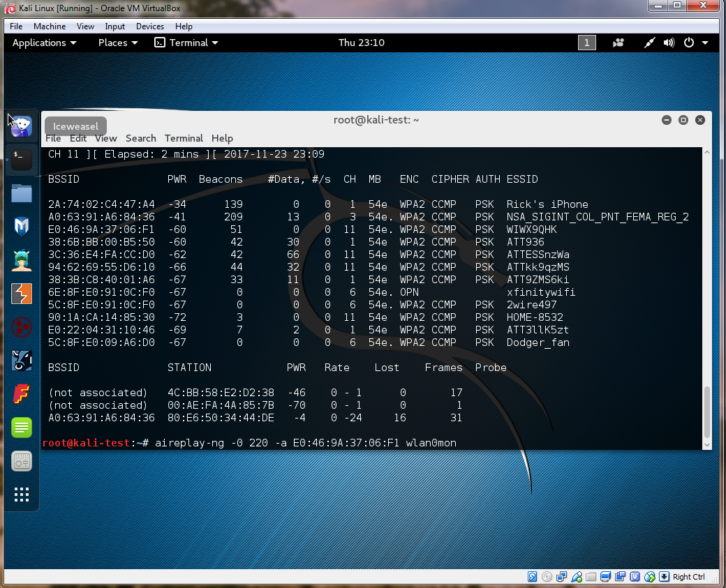Launch Metasploit from the dock

click(22, 227)
